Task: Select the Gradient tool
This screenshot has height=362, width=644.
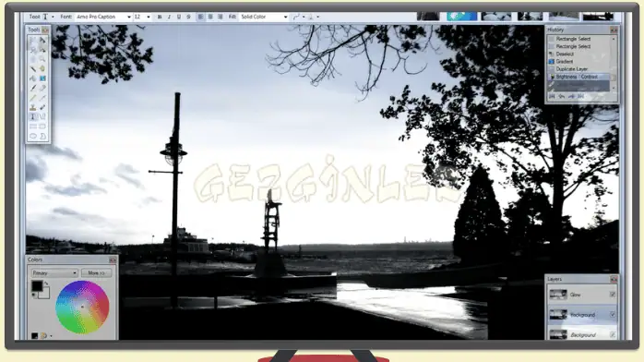Action: click(42, 78)
